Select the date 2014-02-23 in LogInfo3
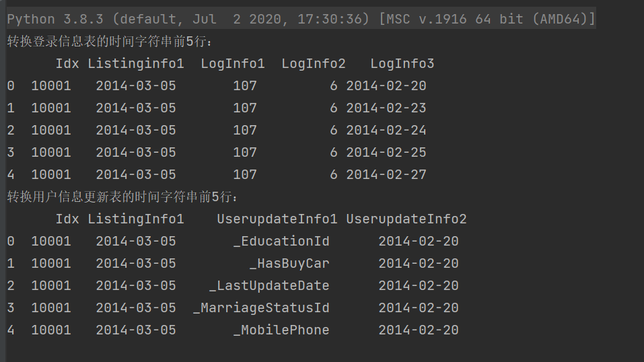The height and width of the screenshot is (362, 644). coord(386,108)
